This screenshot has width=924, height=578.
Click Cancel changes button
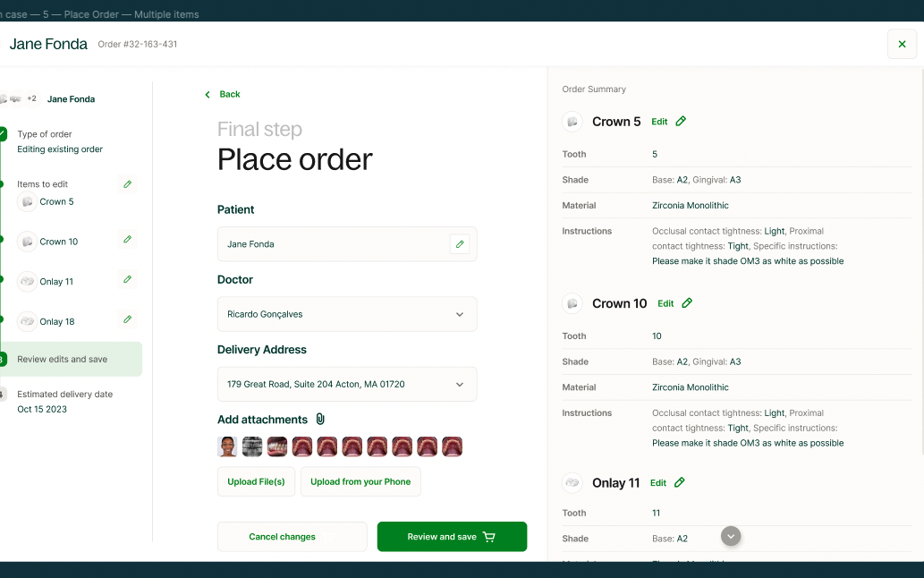[x=292, y=537]
